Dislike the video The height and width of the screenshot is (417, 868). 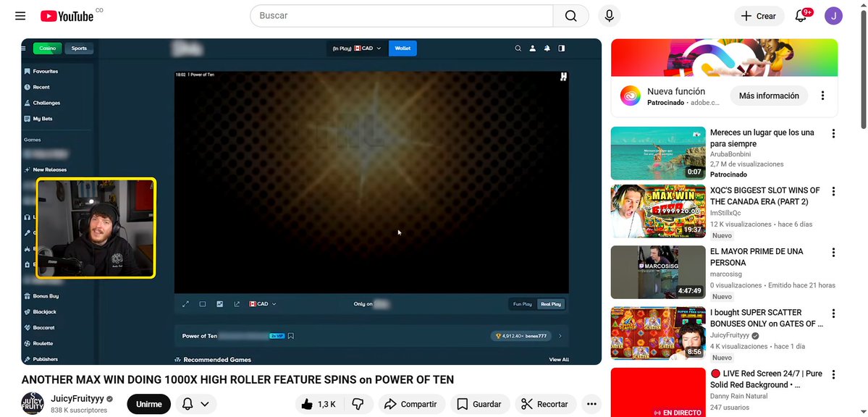tap(358, 404)
